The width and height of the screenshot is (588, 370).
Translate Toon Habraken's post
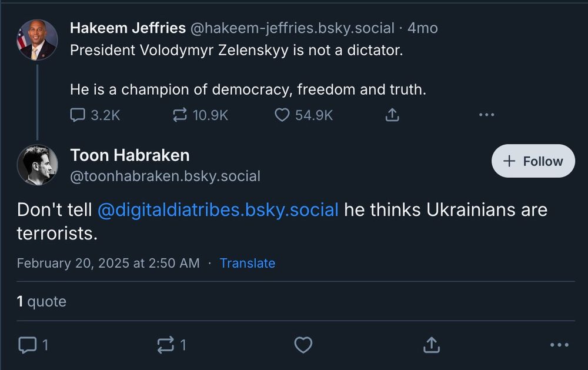point(247,263)
